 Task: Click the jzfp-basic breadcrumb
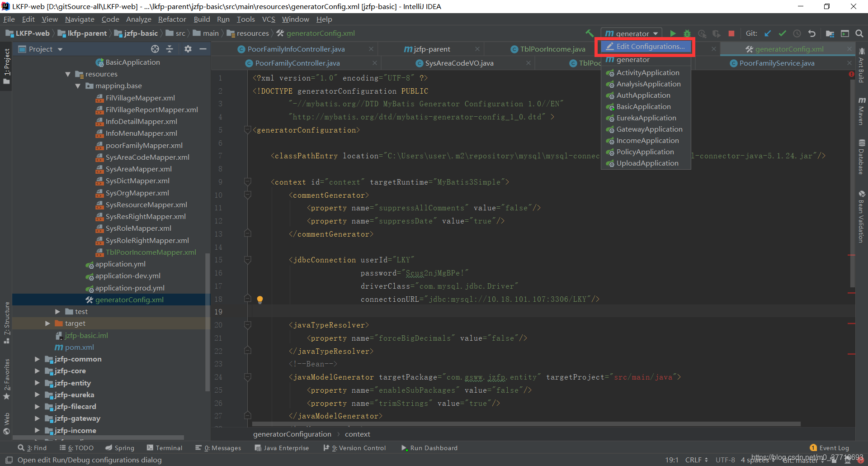136,33
